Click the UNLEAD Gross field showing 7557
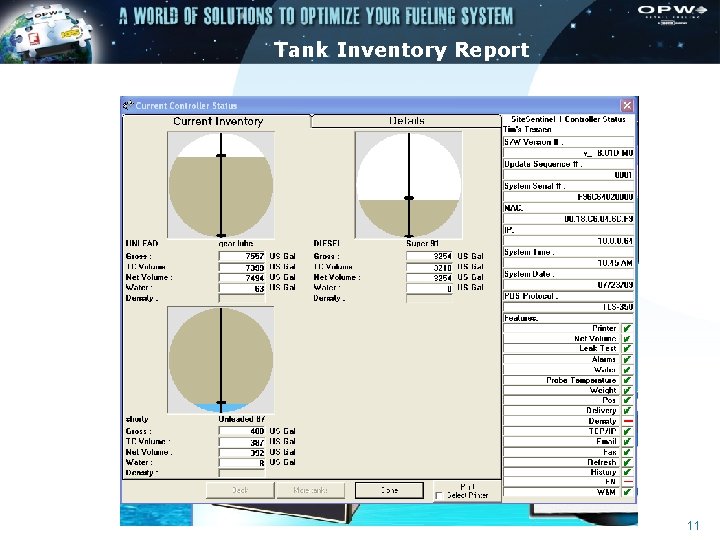The width and height of the screenshot is (720, 540). pyautogui.click(x=242, y=256)
